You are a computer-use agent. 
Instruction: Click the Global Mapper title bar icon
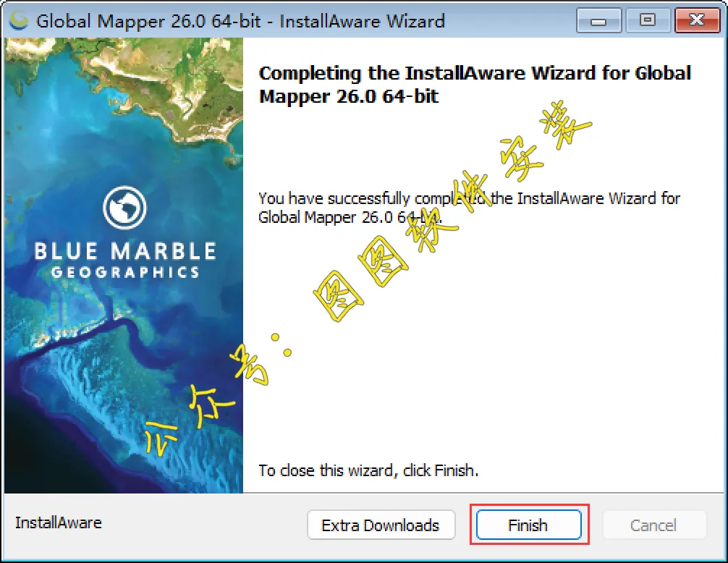pyautogui.click(x=19, y=21)
